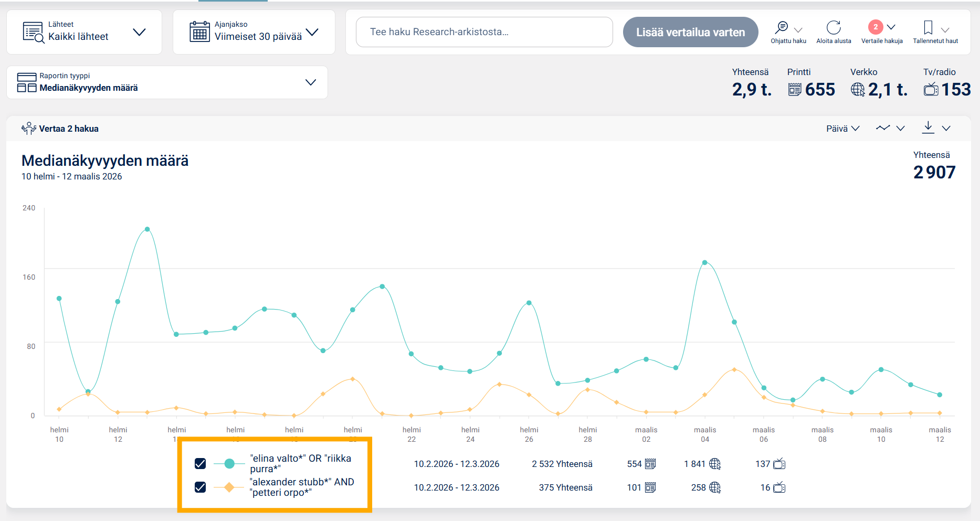Open the Tallennetut haut bookmark icon

[x=928, y=27]
